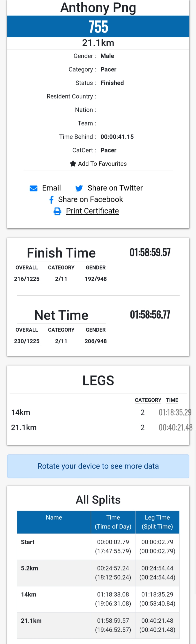Click the Finish Time value 01:58:59.57
The width and height of the screenshot is (196, 644).
tap(150, 252)
